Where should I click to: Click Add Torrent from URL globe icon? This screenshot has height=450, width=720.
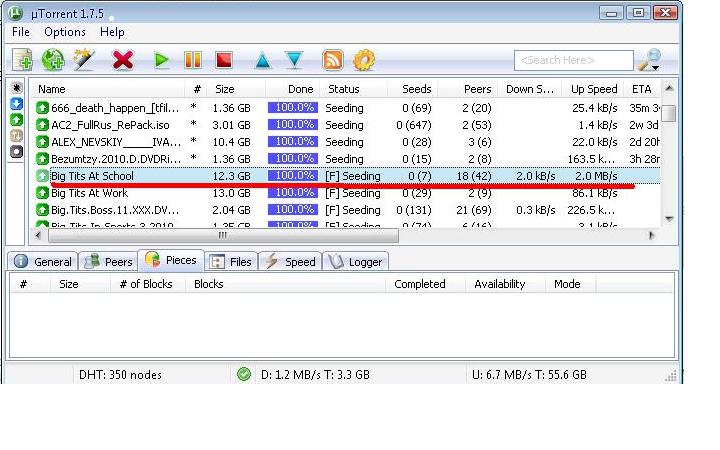pos(53,60)
